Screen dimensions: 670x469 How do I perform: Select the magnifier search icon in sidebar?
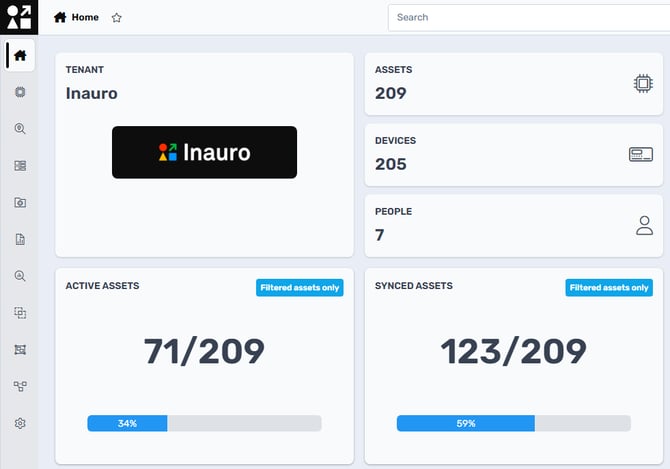tap(20, 129)
